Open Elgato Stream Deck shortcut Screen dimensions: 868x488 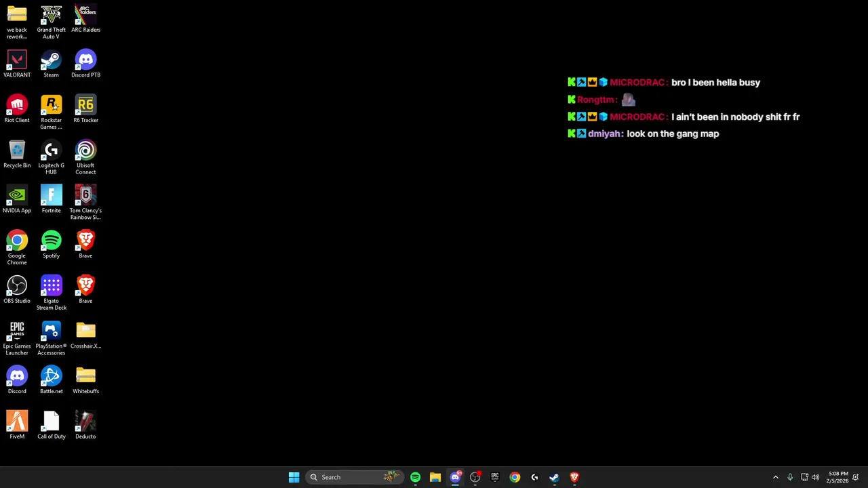pyautogui.click(x=51, y=293)
